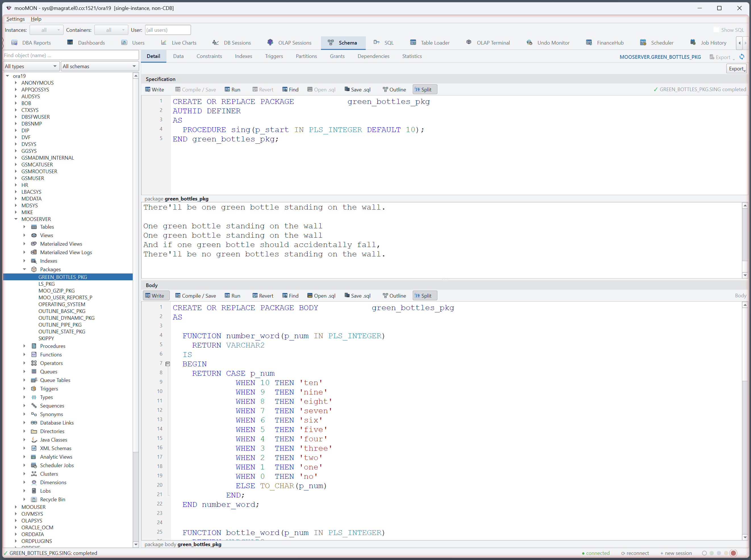Select LS_PKG in the packages list
The image size is (751, 560).
(47, 284)
